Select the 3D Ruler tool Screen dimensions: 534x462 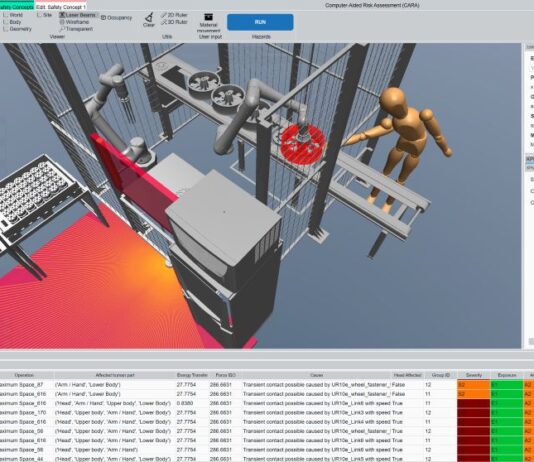click(x=174, y=22)
